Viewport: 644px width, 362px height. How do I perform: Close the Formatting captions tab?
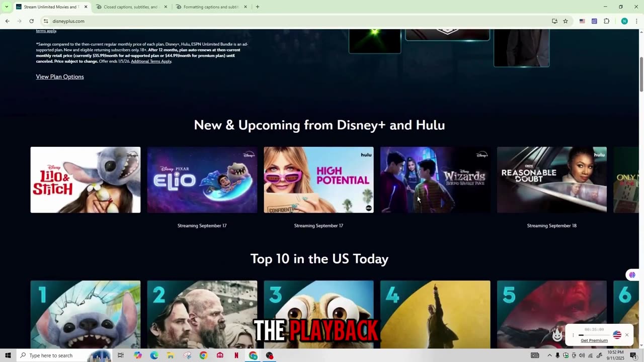(246, 7)
